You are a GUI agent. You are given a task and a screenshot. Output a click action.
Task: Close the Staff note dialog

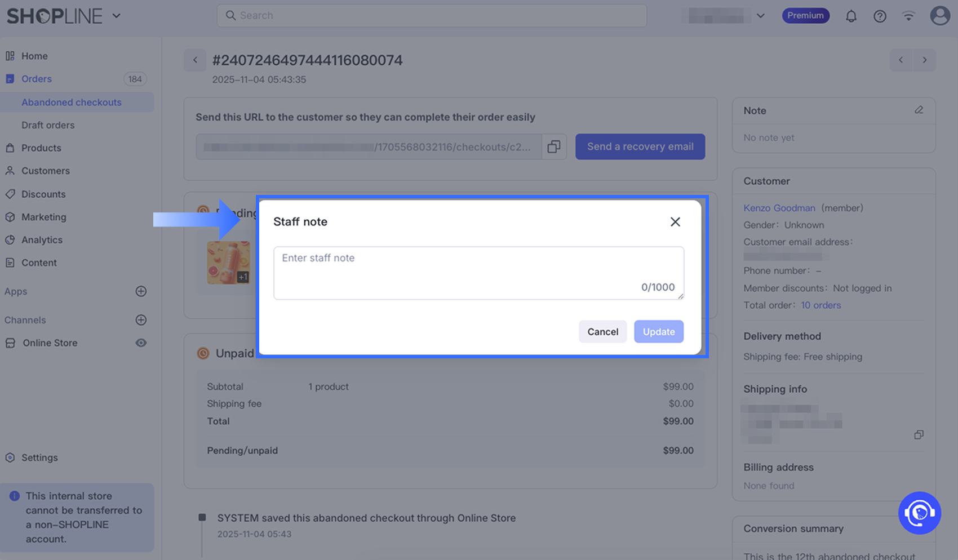point(675,222)
